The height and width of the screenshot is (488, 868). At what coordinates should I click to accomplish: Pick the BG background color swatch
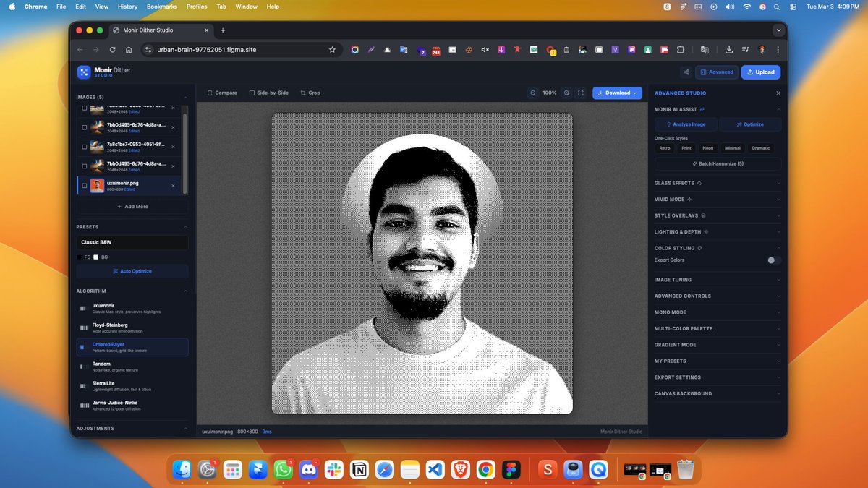point(95,257)
